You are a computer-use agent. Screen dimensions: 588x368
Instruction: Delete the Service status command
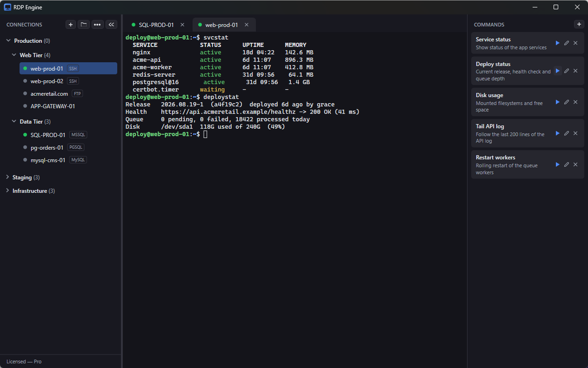coord(575,43)
